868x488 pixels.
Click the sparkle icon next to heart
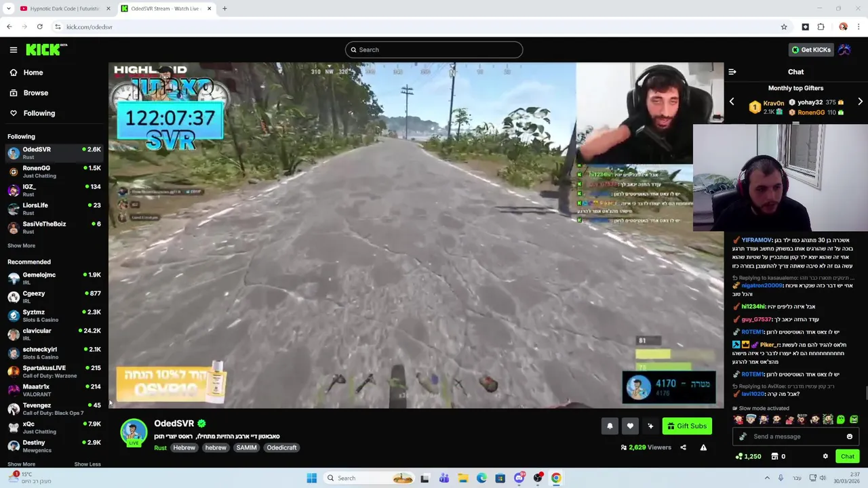tap(650, 426)
